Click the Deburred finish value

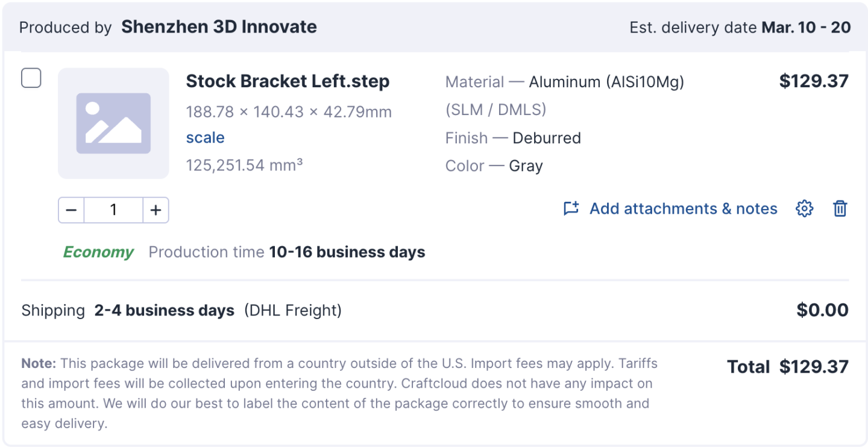546,138
